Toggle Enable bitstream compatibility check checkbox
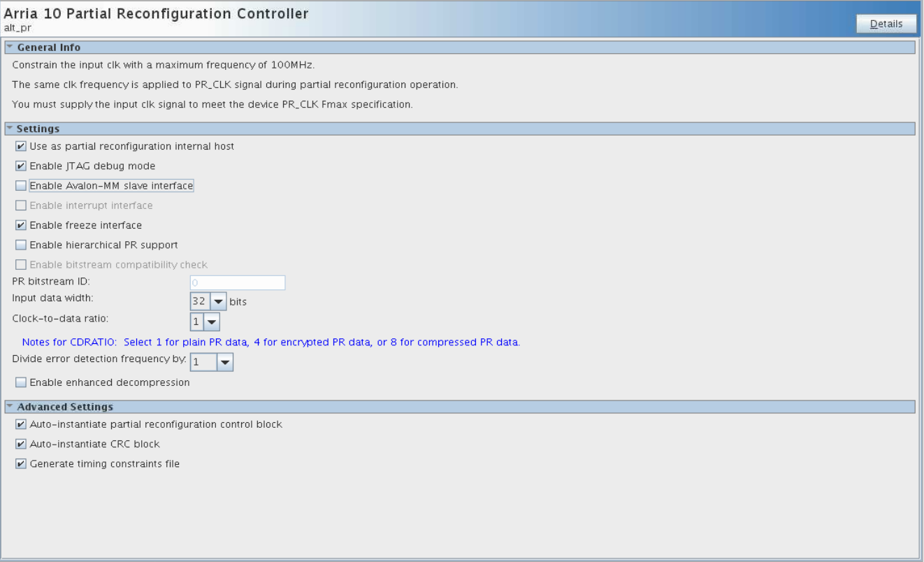This screenshot has height=562, width=924. coord(21,265)
